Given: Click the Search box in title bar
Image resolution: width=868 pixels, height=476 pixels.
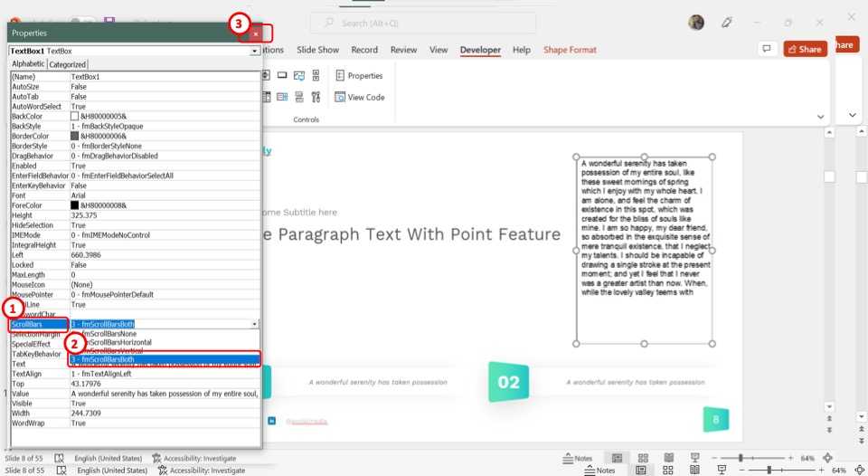Looking at the screenshot, I should pyautogui.click(x=422, y=23).
